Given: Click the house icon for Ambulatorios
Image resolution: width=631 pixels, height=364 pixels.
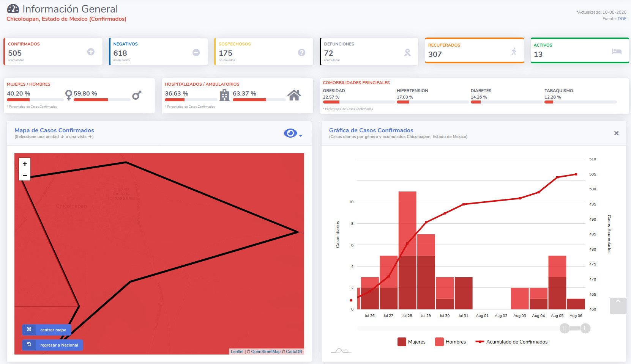Looking at the screenshot, I should [294, 95].
